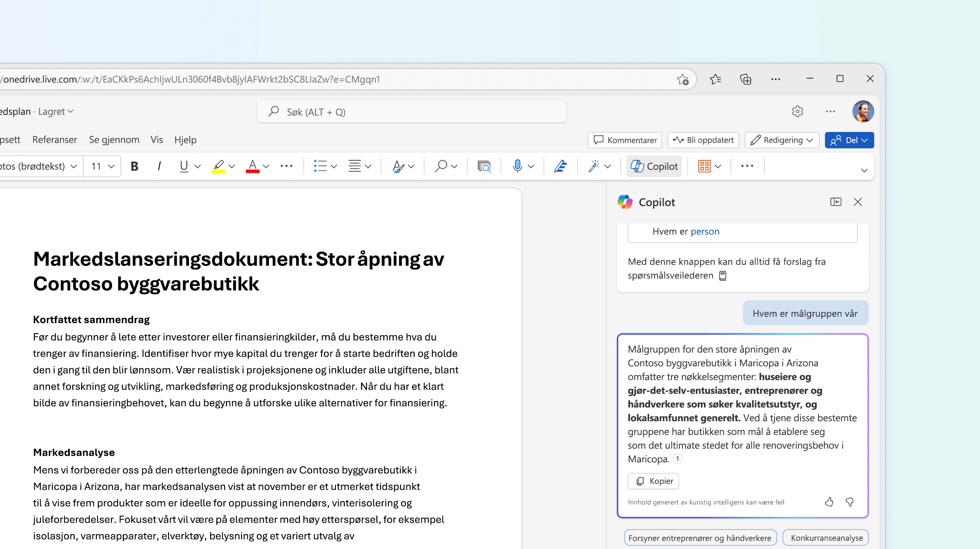Open the Kommentarer pane

[x=625, y=140]
